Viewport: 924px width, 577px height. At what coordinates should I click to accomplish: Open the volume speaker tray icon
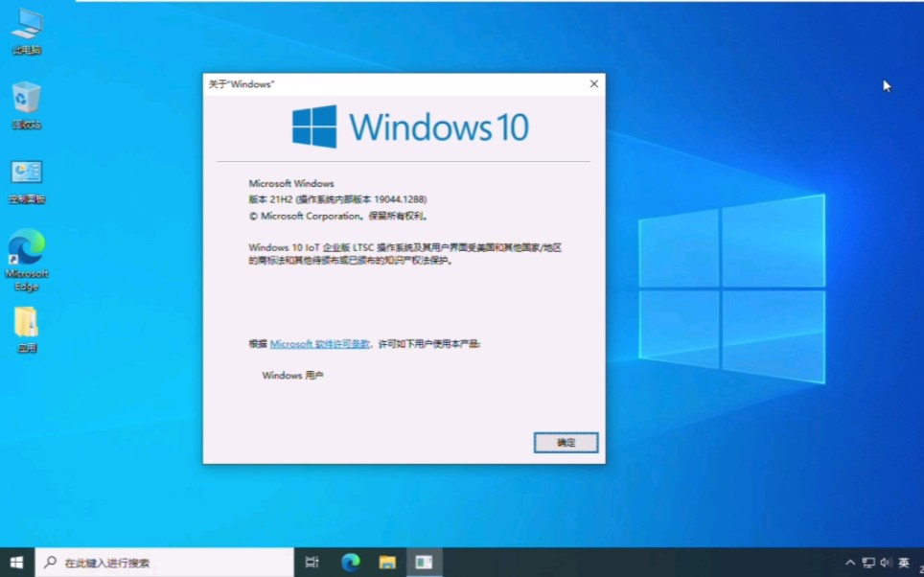tap(885, 563)
